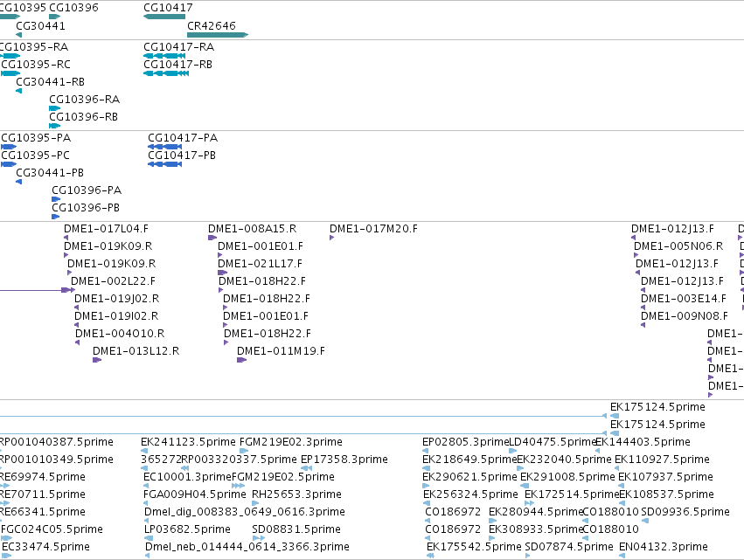This screenshot has height=560, width=744.
Task: Click the DME1-002L22.F feature label
Action: 113,280
